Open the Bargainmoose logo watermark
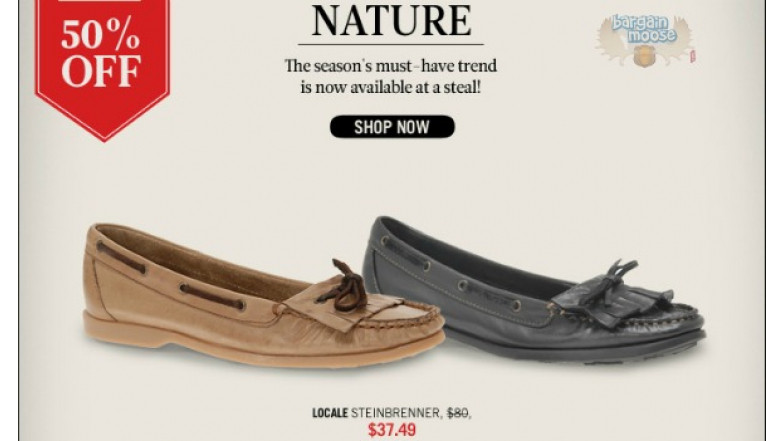 (644, 40)
